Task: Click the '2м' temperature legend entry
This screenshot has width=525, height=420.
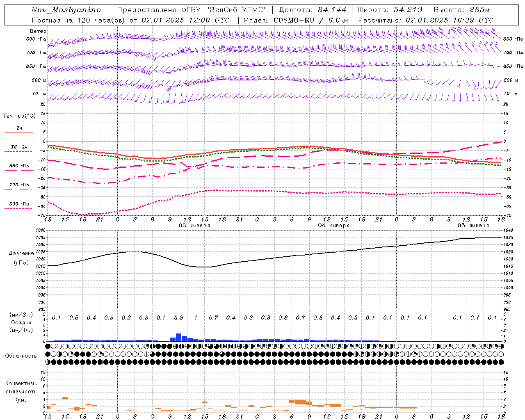Action: [19, 128]
